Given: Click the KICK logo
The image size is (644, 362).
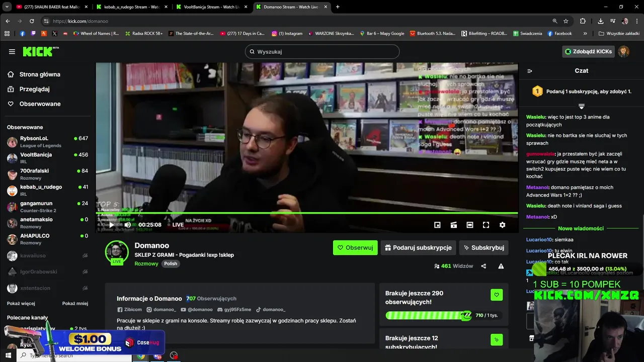Looking at the screenshot, I should [41, 51].
